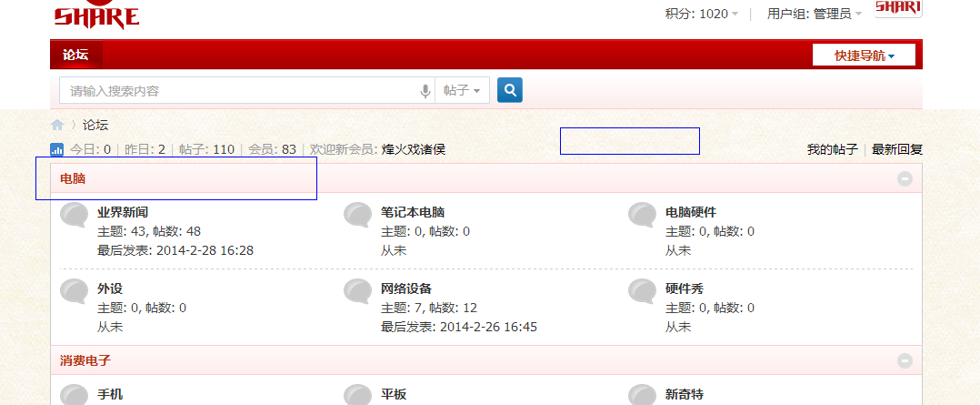Click the speech bubble icon beside 硬件秀
Image resolution: width=980 pixels, height=405 pixels.
pyautogui.click(x=643, y=291)
